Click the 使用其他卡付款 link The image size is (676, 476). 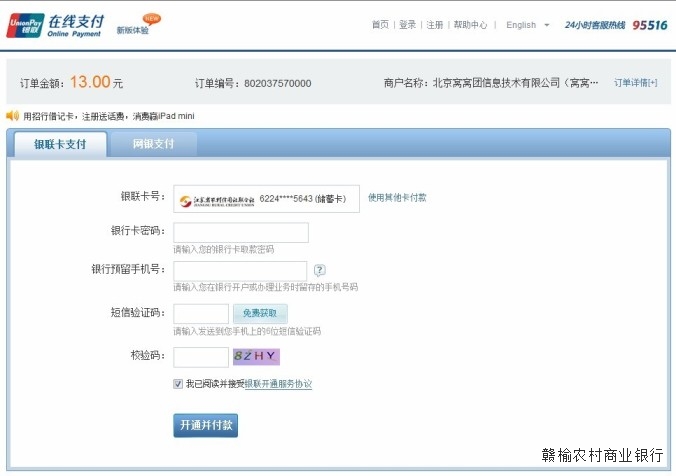pyautogui.click(x=397, y=198)
